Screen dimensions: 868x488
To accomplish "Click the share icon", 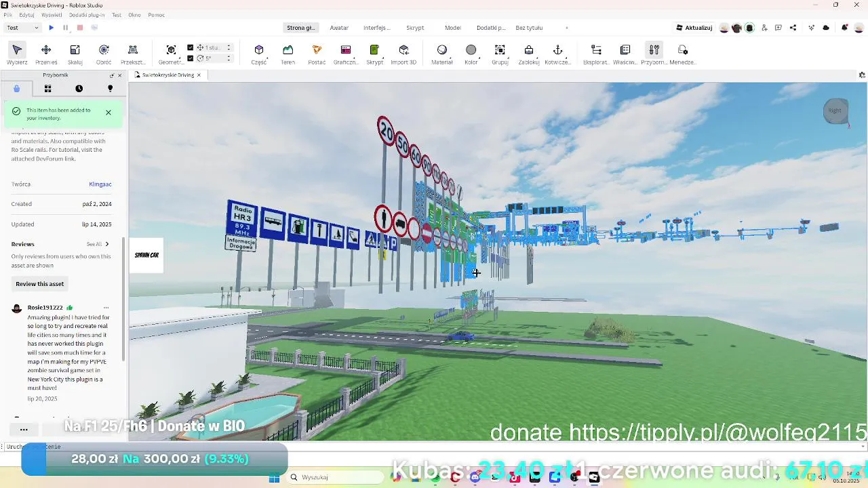I will point(793,28).
